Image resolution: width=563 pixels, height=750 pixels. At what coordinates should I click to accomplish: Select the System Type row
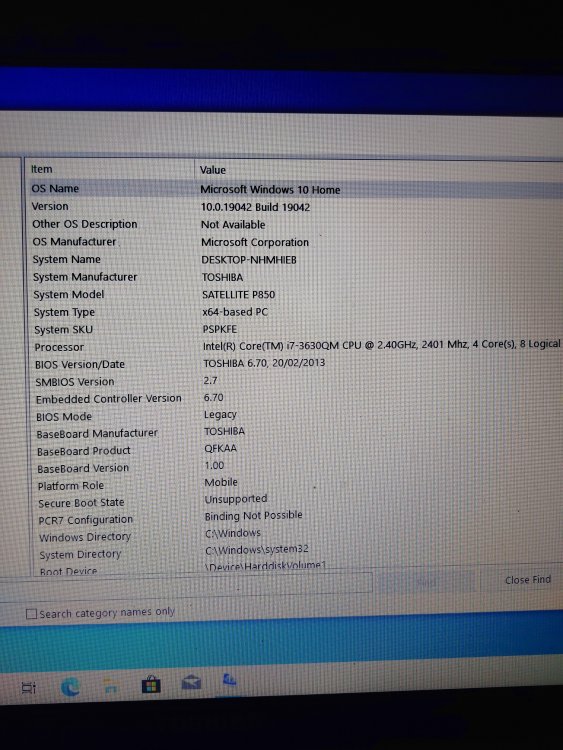click(x=64, y=312)
